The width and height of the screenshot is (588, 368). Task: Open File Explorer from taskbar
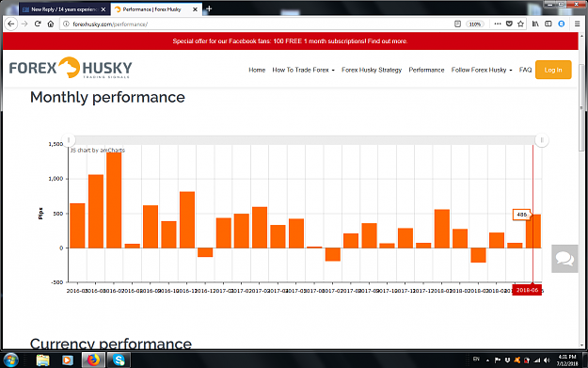point(42,360)
